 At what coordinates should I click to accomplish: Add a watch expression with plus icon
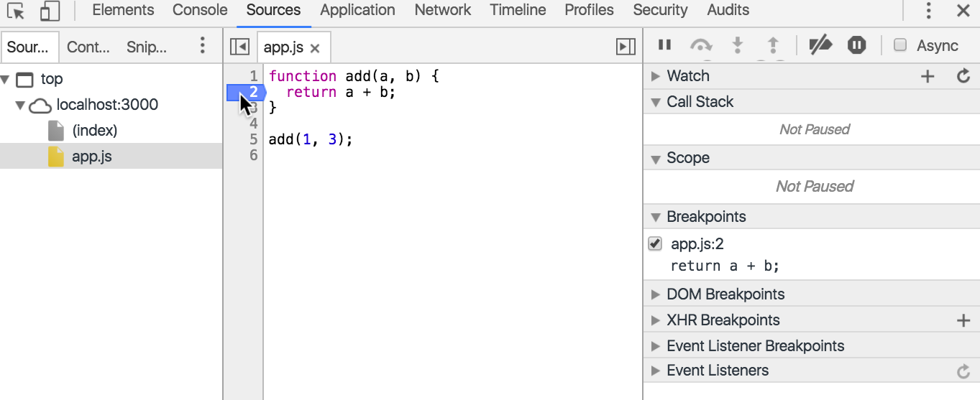coord(928,76)
